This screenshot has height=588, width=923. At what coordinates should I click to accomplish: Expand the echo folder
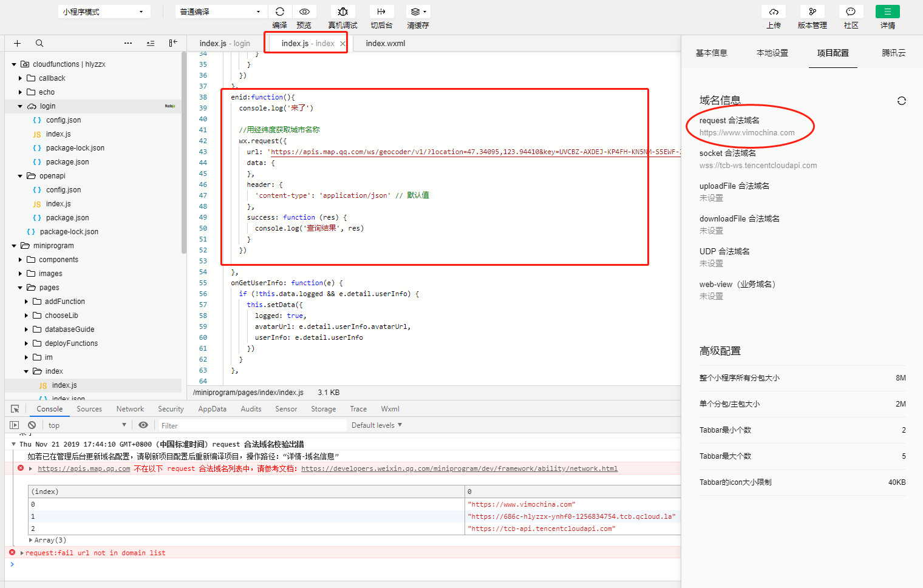point(20,92)
